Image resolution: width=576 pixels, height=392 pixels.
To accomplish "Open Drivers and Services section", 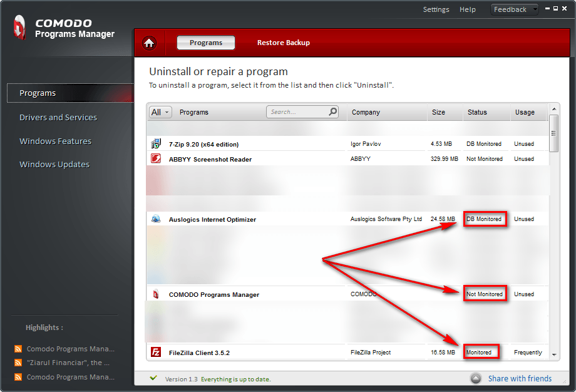I will click(58, 118).
